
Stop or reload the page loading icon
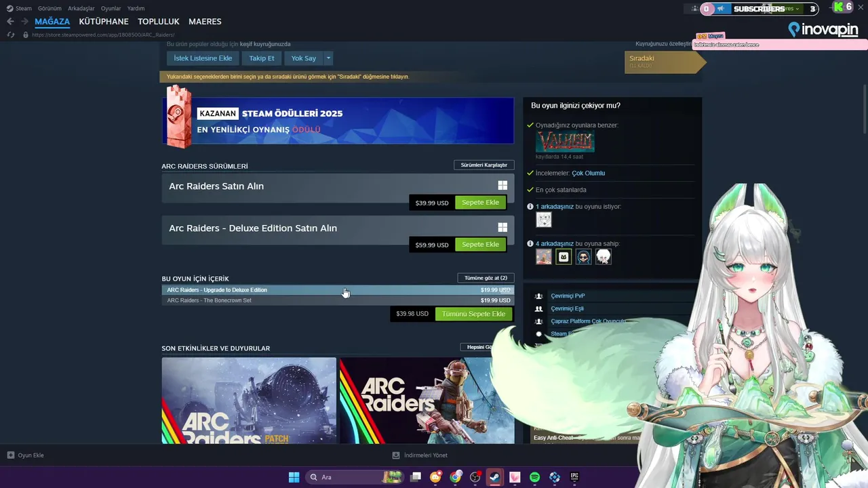(x=10, y=35)
